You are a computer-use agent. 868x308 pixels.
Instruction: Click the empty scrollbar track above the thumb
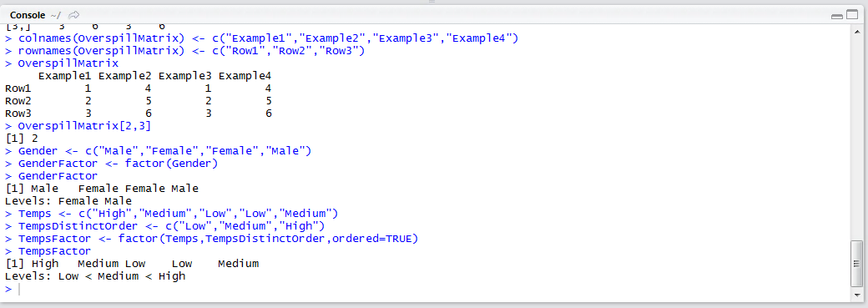[856, 137]
